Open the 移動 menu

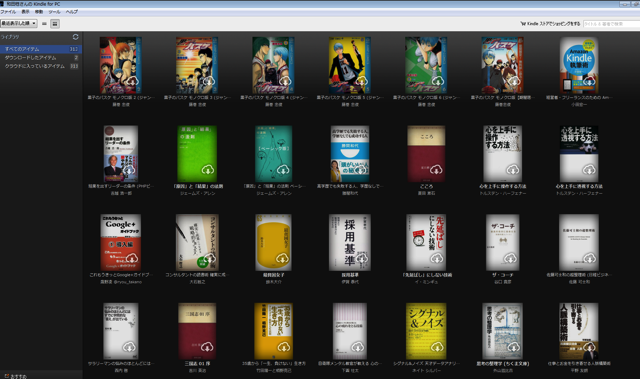[39, 12]
